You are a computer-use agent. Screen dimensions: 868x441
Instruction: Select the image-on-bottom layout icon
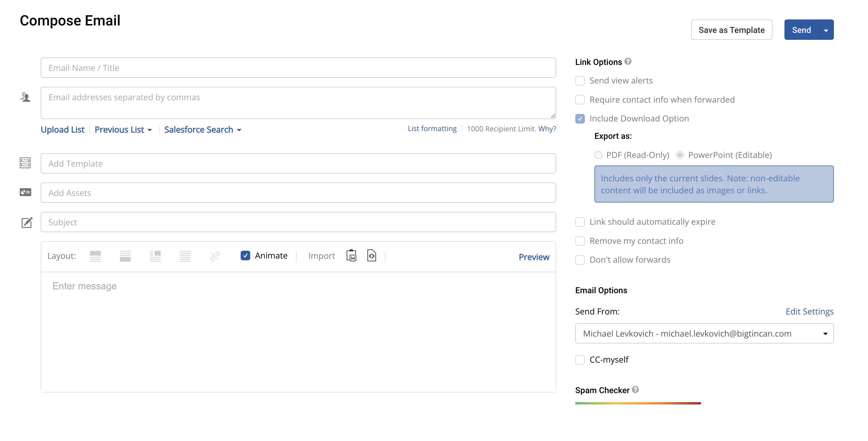[125, 256]
